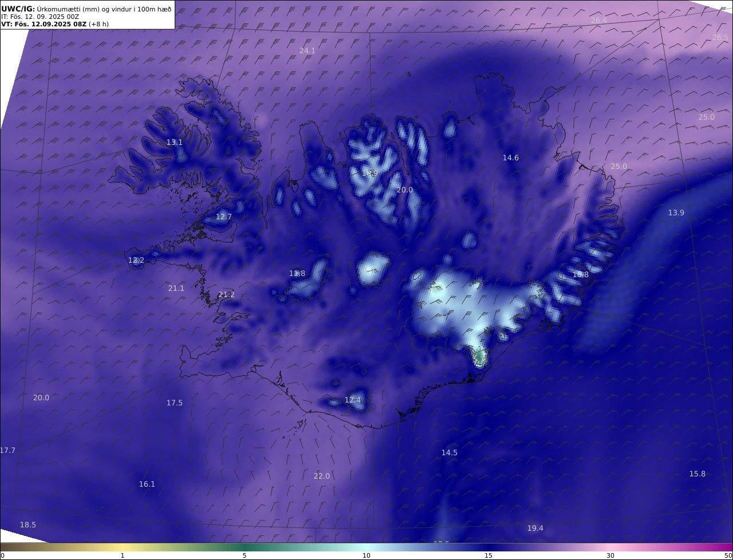This screenshot has height=560, width=733.
Task: Select the 'IT: Fös. 12. 09. 2025 00Z' line
Action: pos(40,17)
